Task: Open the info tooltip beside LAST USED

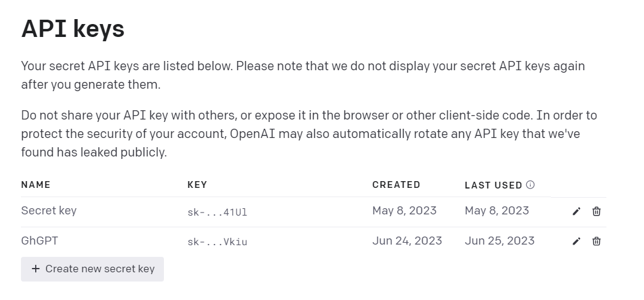Action: point(531,185)
